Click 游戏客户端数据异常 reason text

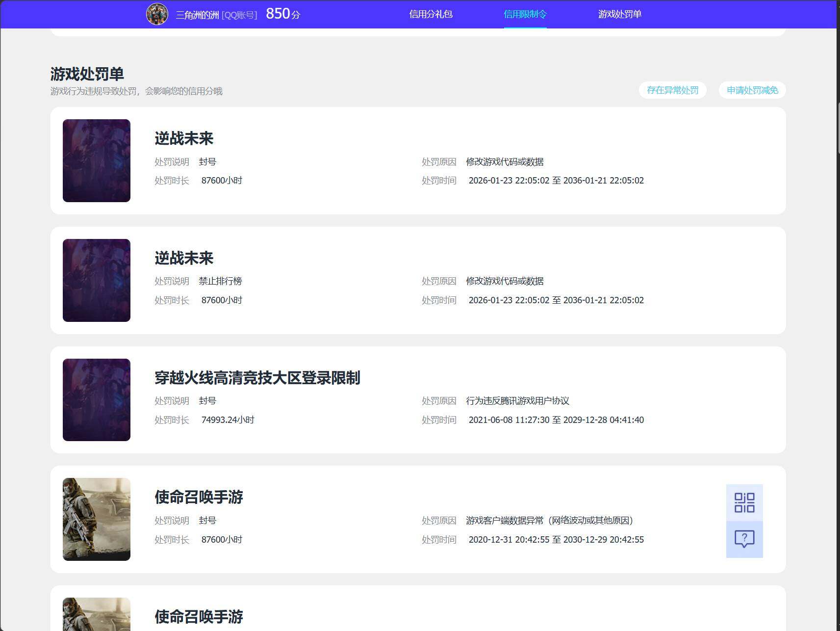point(550,521)
